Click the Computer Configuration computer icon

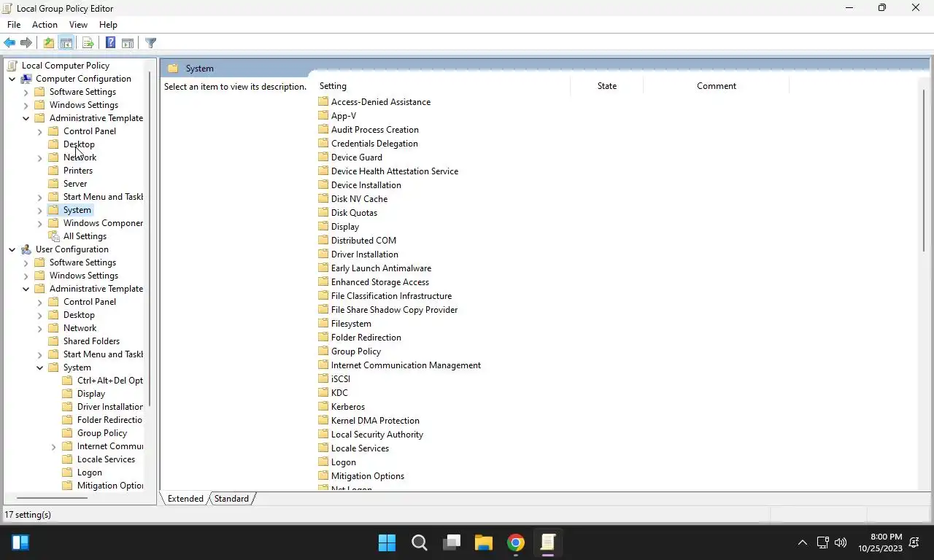tap(26, 79)
